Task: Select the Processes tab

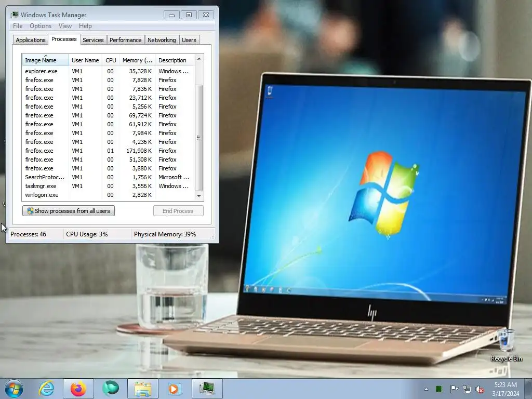Action: 64,39
